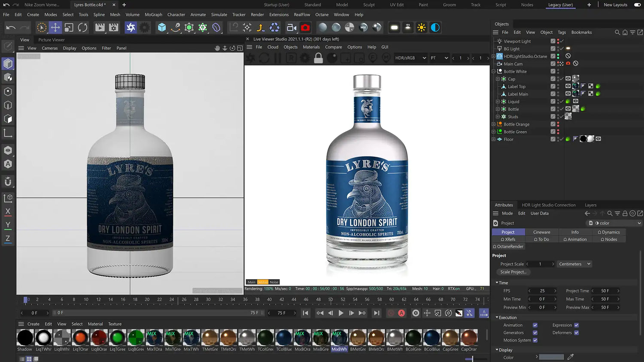Click the OctaneRender attribute button
The width and height of the screenshot is (644, 362).
click(508, 247)
